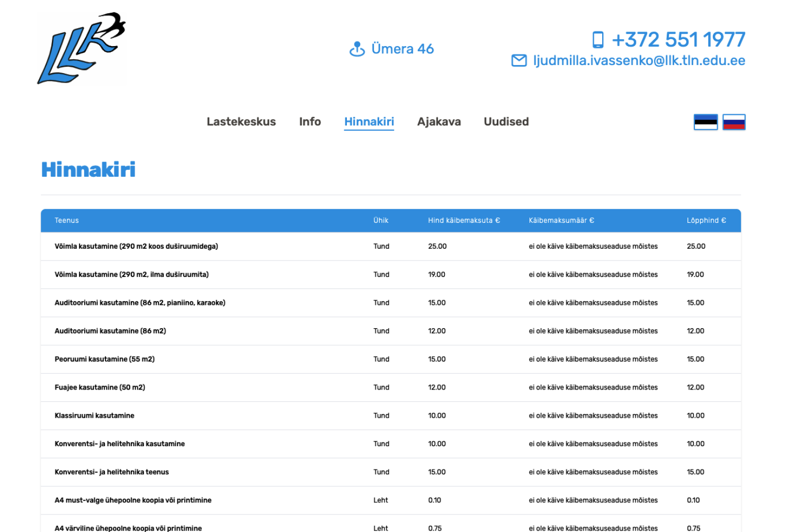Click the phone number +372 551 1977
Screen dimensions: 805x532
tap(679, 39)
